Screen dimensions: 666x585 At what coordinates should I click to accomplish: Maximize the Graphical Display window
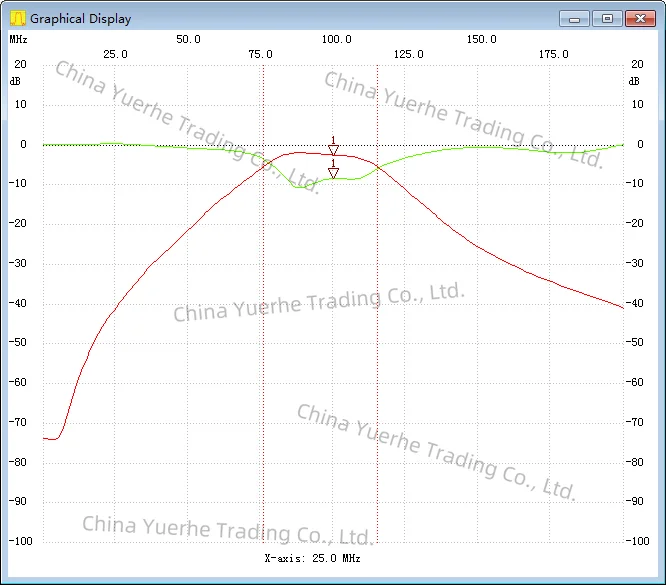607,19
